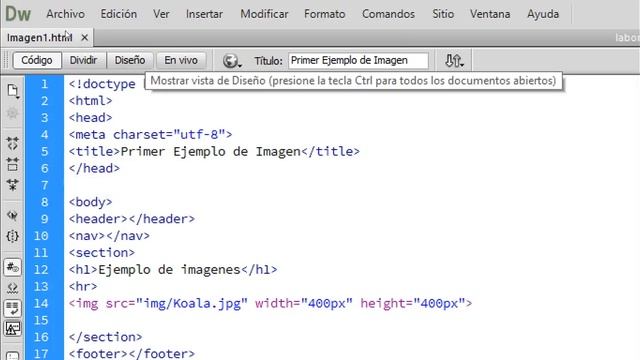Switch to Dividir view
Image resolution: width=640 pixels, height=360 pixels.
click(x=83, y=60)
